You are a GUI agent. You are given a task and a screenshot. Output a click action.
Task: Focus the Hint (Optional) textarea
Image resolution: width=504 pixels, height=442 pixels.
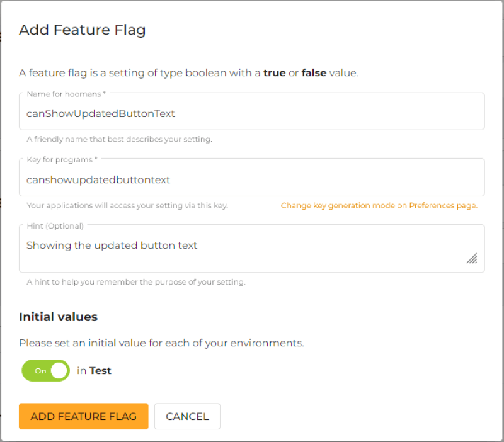pos(252,246)
